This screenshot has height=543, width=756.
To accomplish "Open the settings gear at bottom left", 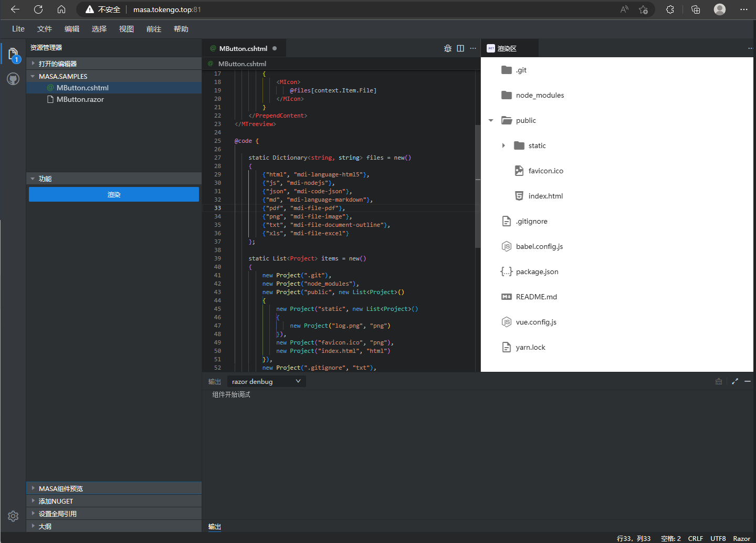I will point(13,516).
